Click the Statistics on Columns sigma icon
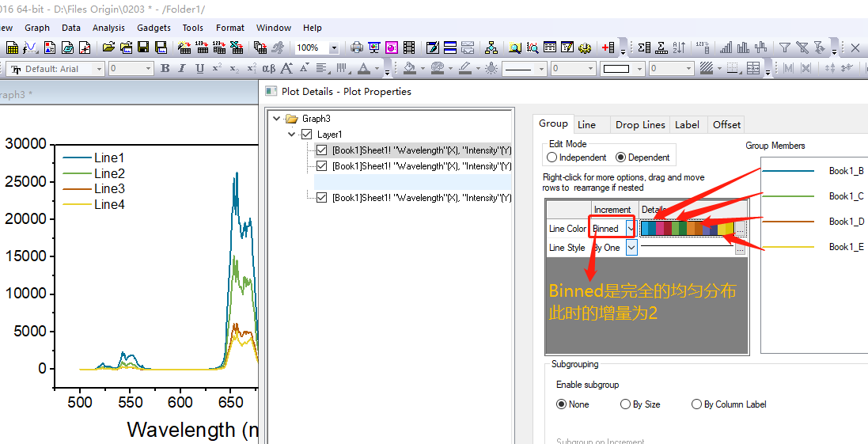This screenshot has height=444, width=868. pos(644,47)
